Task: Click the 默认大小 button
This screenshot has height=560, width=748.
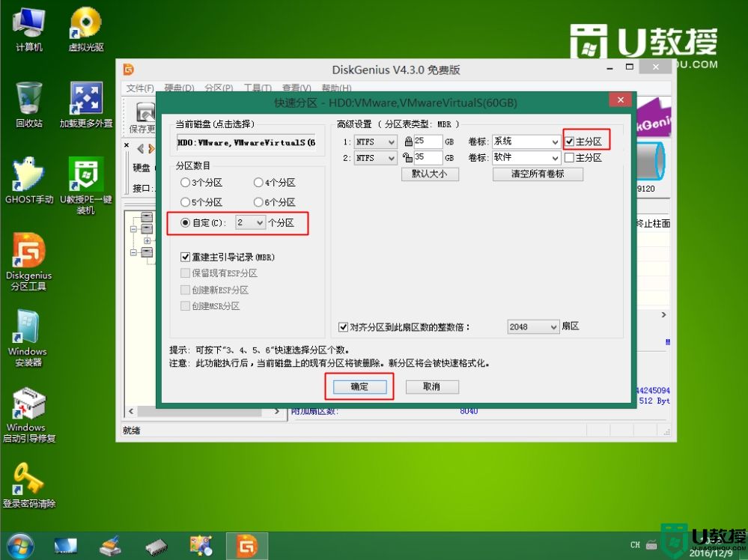Action: click(x=430, y=174)
